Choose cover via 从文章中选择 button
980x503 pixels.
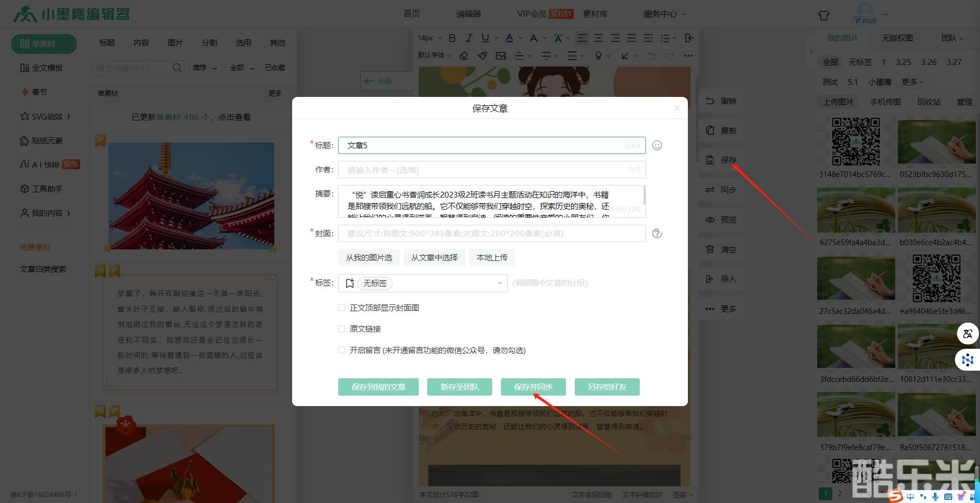click(x=434, y=257)
